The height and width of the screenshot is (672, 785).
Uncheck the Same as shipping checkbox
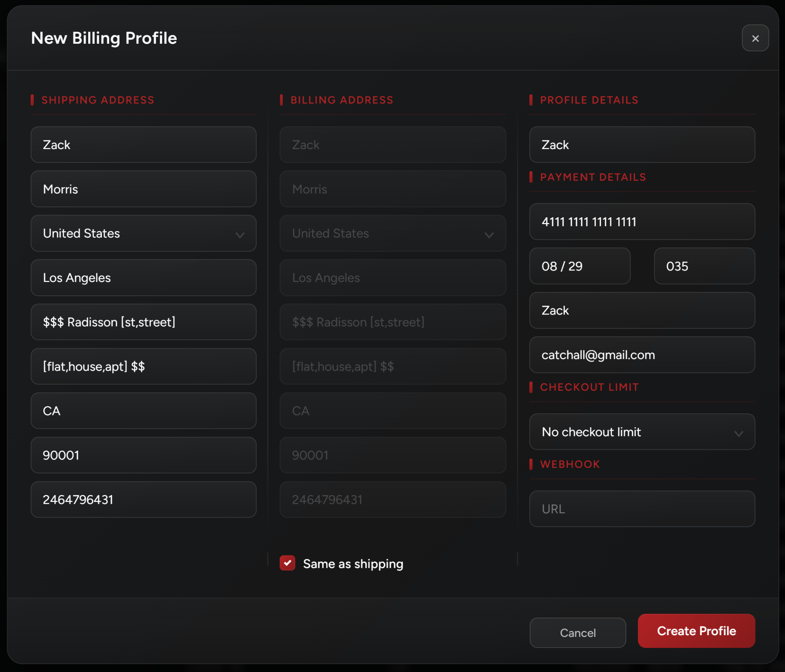point(287,563)
